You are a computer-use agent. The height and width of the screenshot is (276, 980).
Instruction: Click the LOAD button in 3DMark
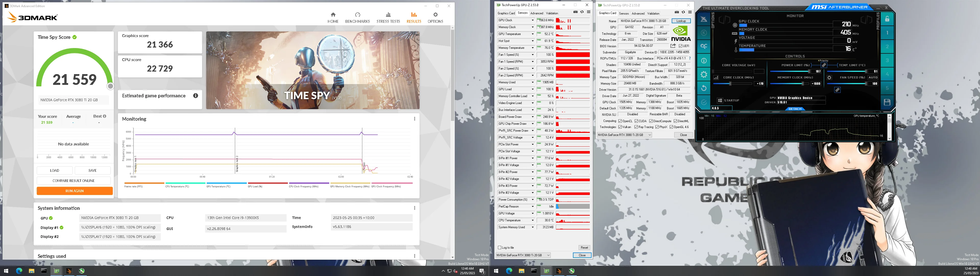[54, 170]
